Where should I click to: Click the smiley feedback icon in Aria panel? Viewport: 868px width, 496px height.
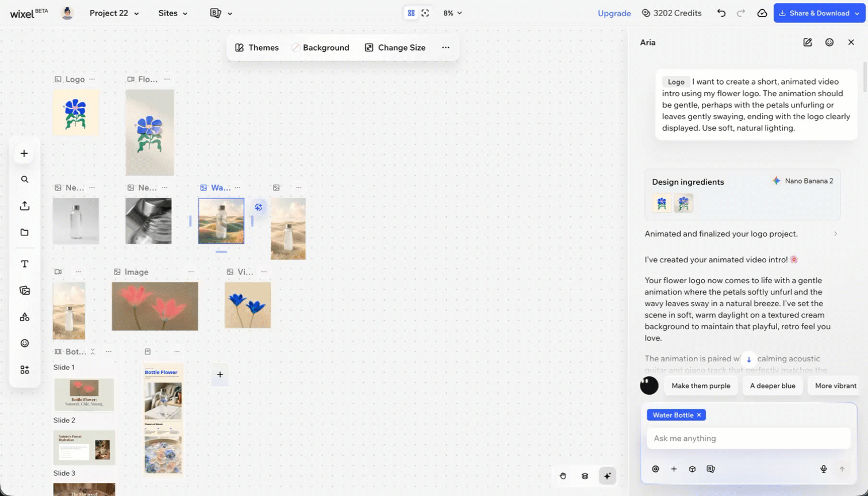829,42
